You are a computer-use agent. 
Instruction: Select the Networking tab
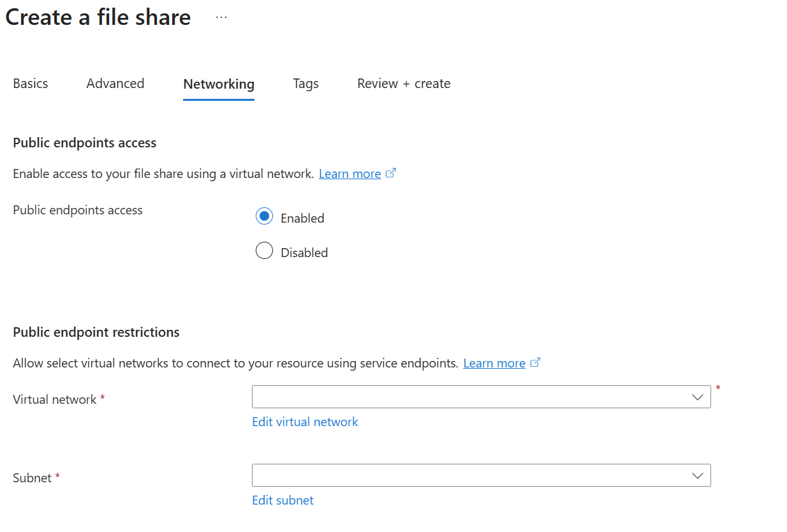[x=218, y=83]
